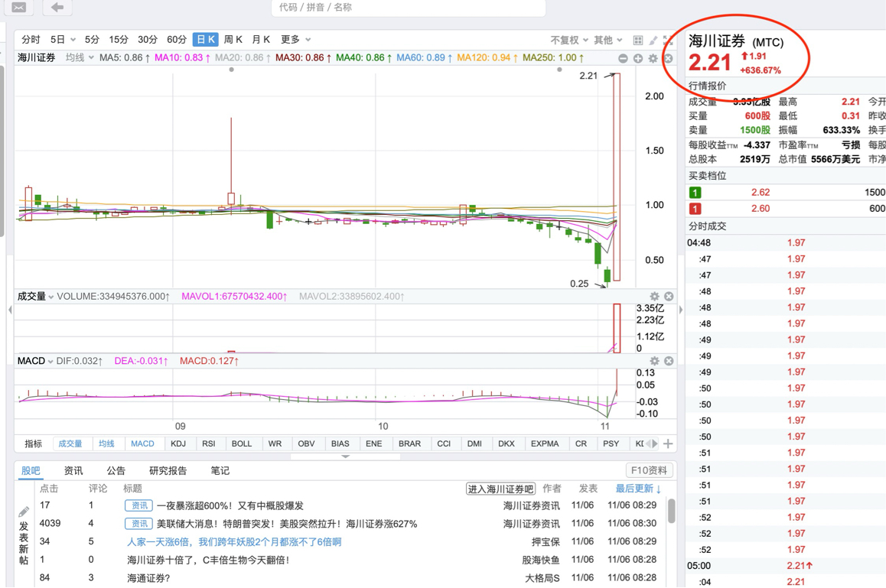
Task: Open volume panel settings gear
Action: [654, 297]
